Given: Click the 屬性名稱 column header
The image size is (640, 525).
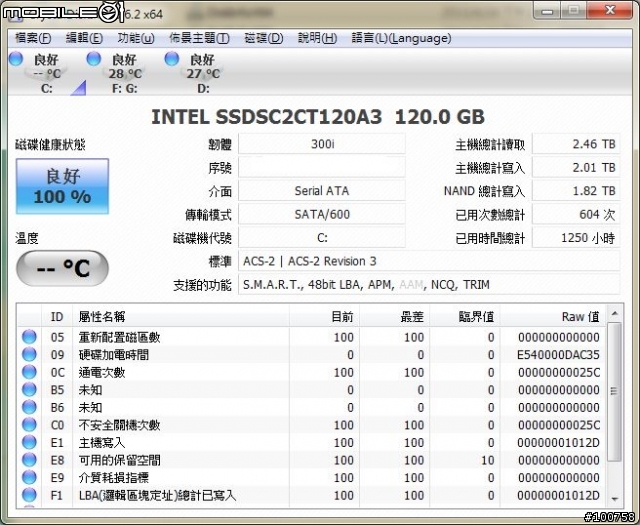Looking at the screenshot, I should tap(181, 316).
